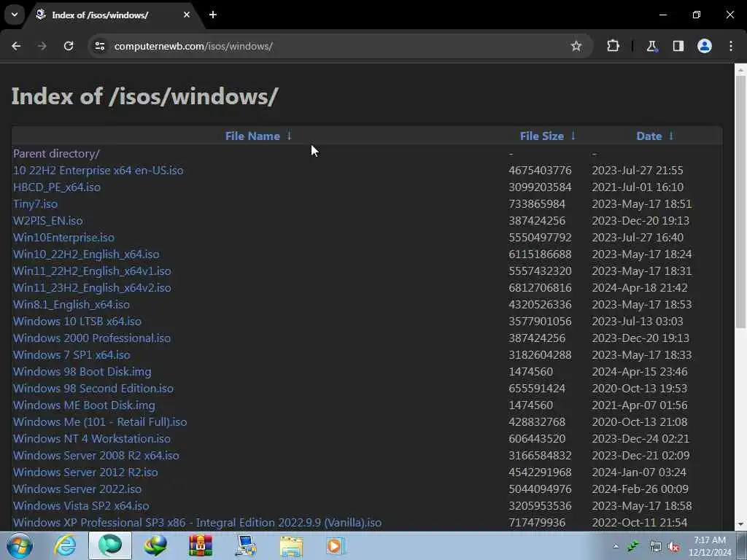
Task: Download HBCD_PE_x64.iso
Action: 57,187
